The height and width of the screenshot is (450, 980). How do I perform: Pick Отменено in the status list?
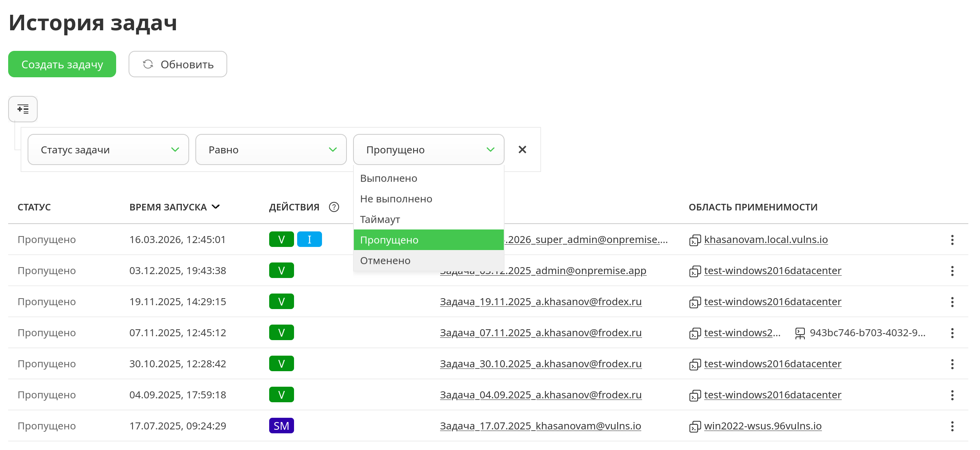pos(385,261)
